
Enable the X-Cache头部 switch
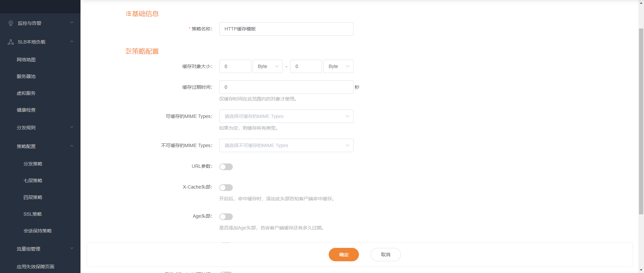point(226,188)
